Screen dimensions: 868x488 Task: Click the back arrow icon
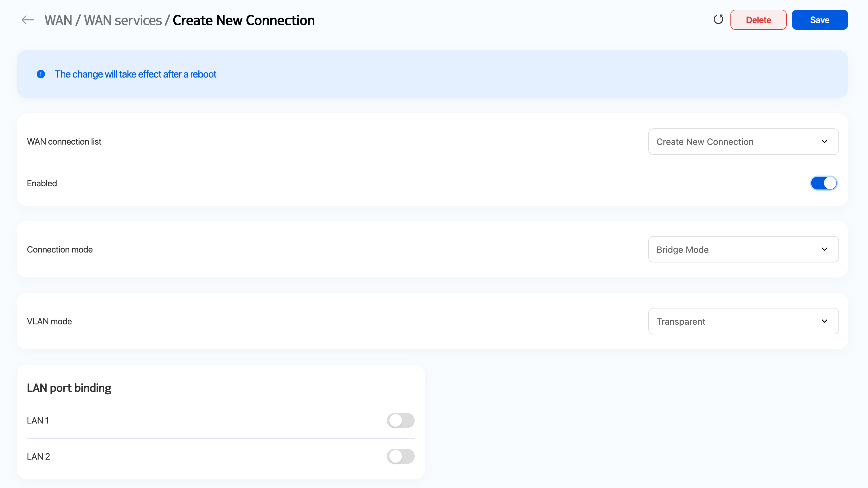tap(28, 20)
